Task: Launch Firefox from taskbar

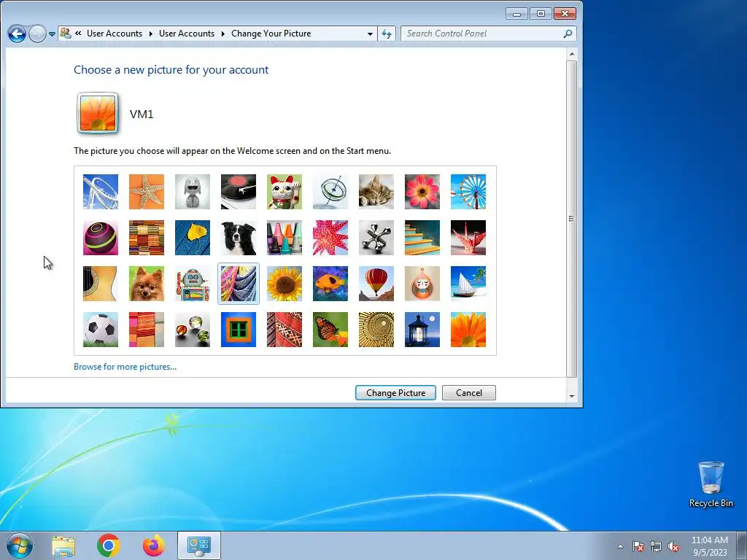Action: click(x=153, y=545)
